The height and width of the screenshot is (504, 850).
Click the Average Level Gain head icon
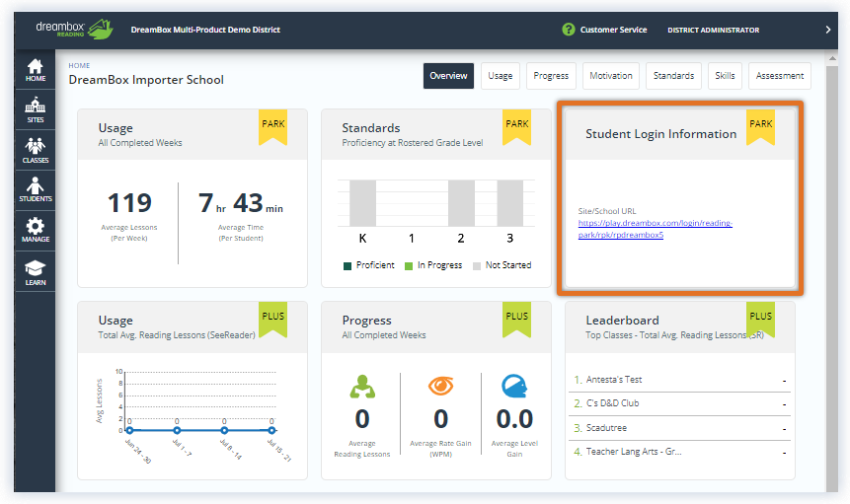click(514, 386)
